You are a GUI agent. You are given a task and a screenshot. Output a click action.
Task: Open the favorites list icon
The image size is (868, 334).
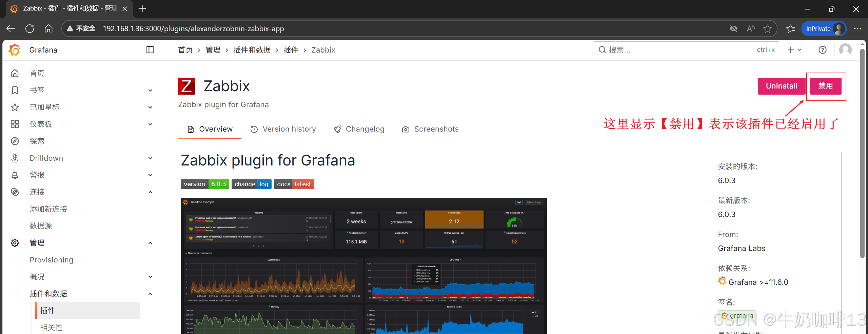[x=791, y=28]
